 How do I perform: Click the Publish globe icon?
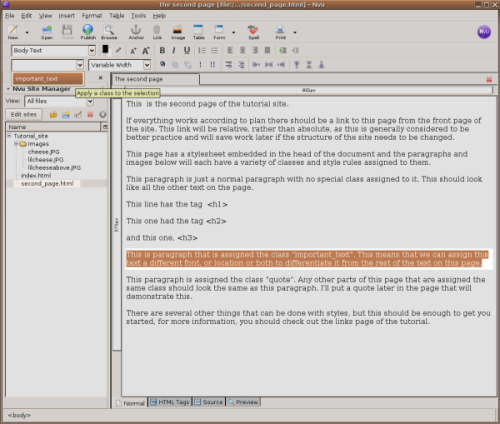coord(88,32)
